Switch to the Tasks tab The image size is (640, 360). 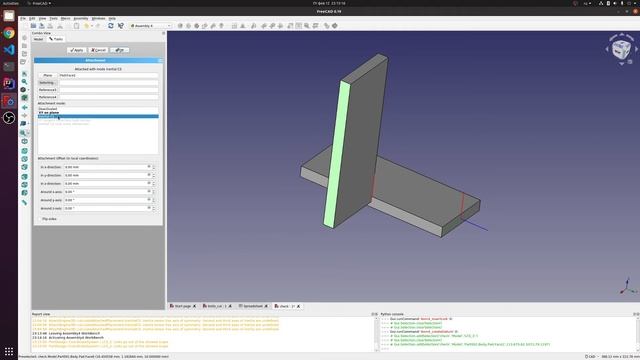[56, 39]
